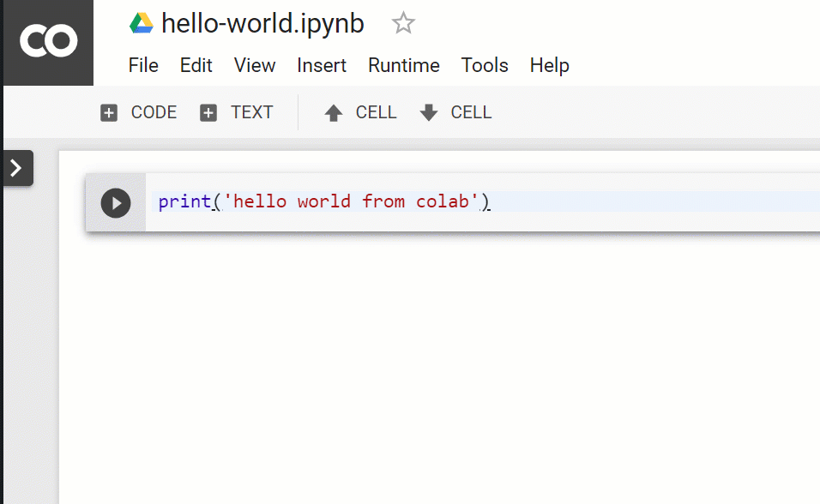The image size is (820, 504).
Task: Open the Tools menu
Action: [485, 65]
